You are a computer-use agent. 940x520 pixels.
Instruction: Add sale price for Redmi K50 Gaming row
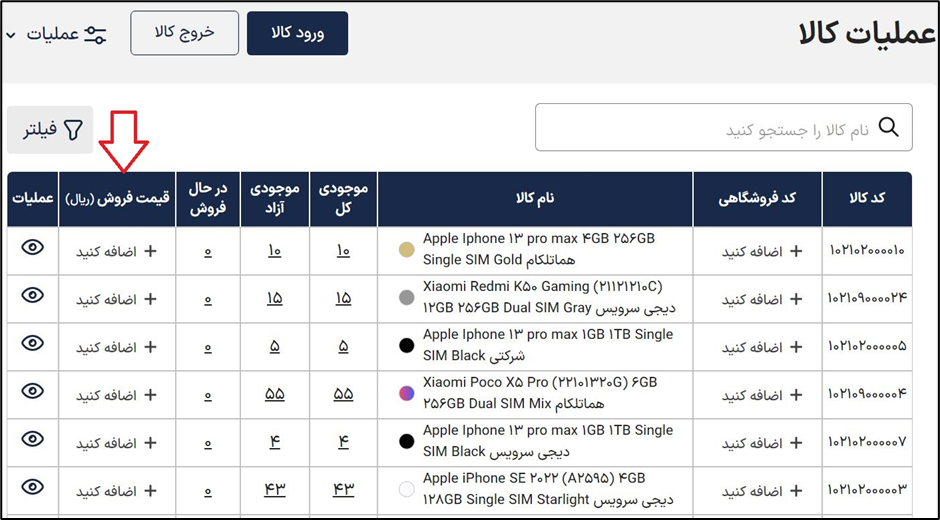point(116,299)
